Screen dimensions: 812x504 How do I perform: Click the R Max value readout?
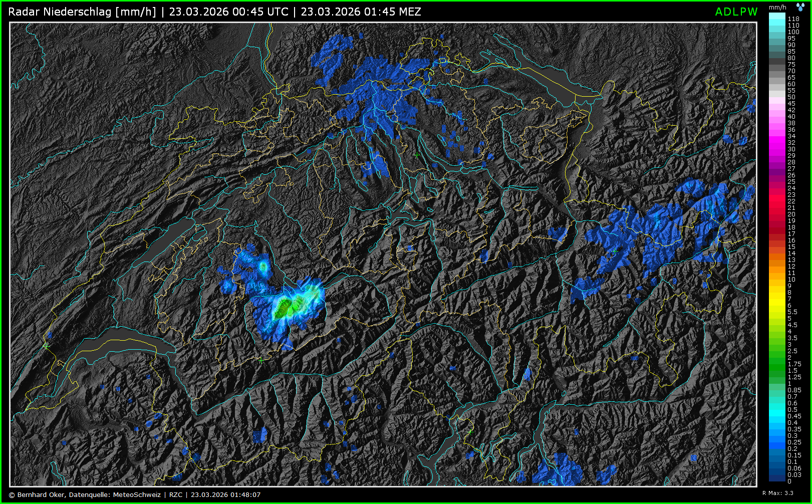coord(777,493)
